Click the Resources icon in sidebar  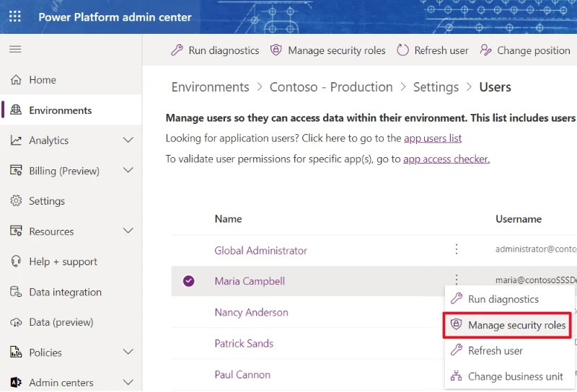click(x=16, y=231)
